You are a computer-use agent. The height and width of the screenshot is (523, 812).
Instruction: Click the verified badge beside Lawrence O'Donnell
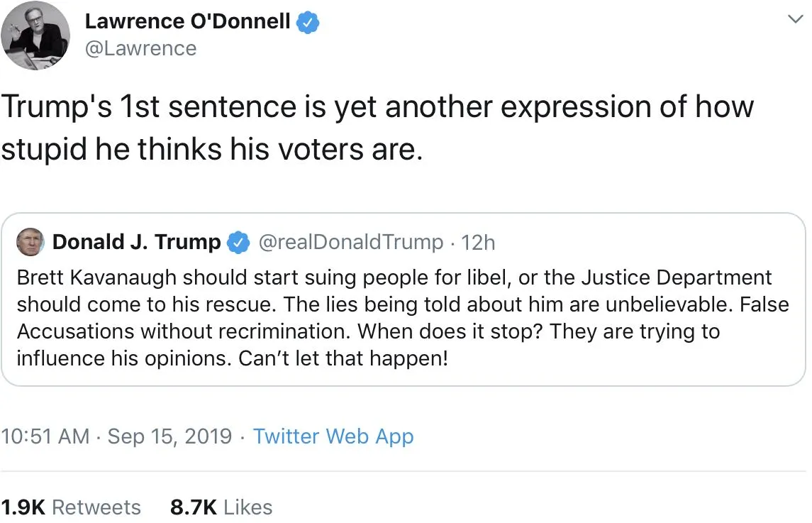tap(307, 22)
